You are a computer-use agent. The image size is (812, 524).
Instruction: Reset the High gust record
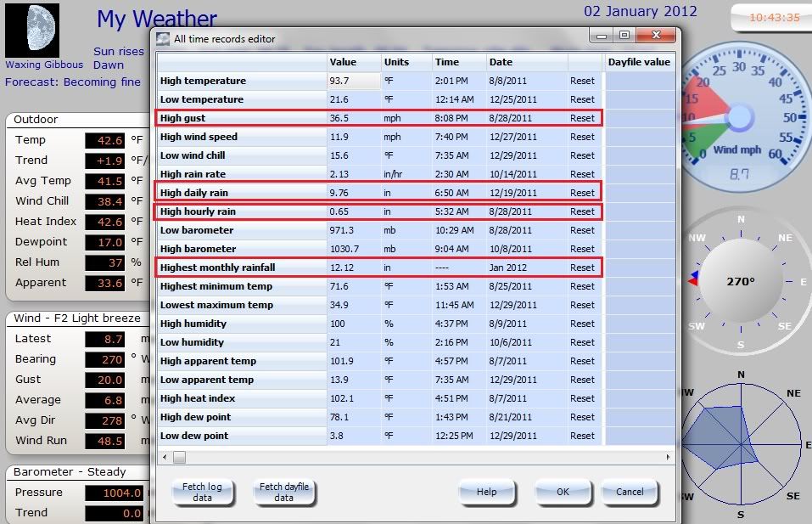pyautogui.click(x=582, y=118)
